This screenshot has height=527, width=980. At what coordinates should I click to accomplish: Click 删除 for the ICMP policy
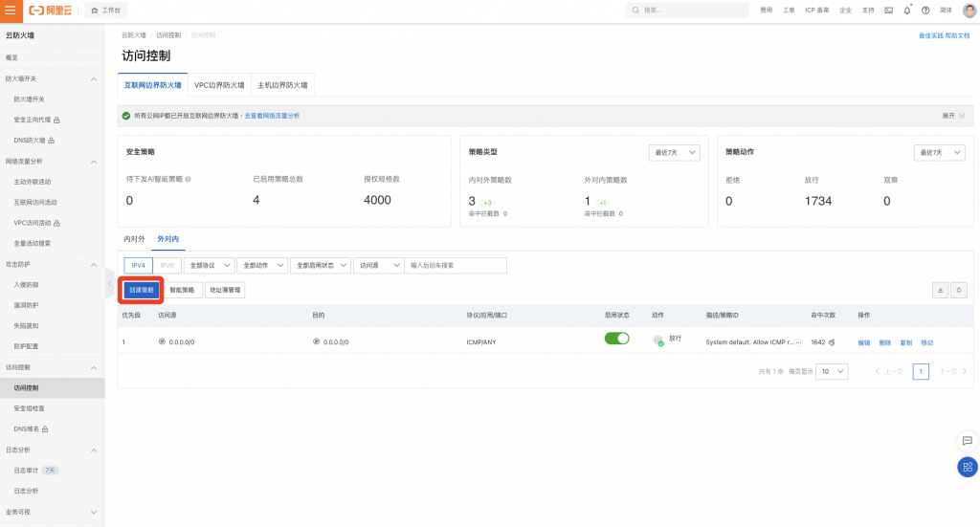click(x=885, y=342)
